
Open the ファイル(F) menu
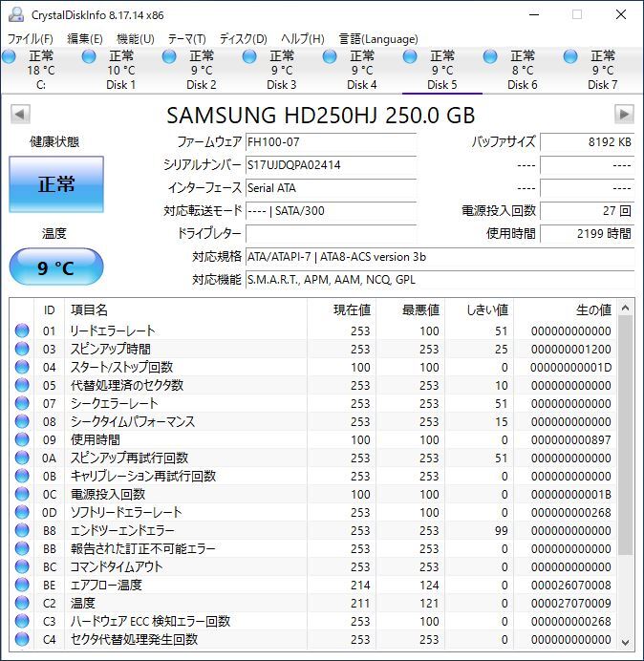(x=30, y=39)
